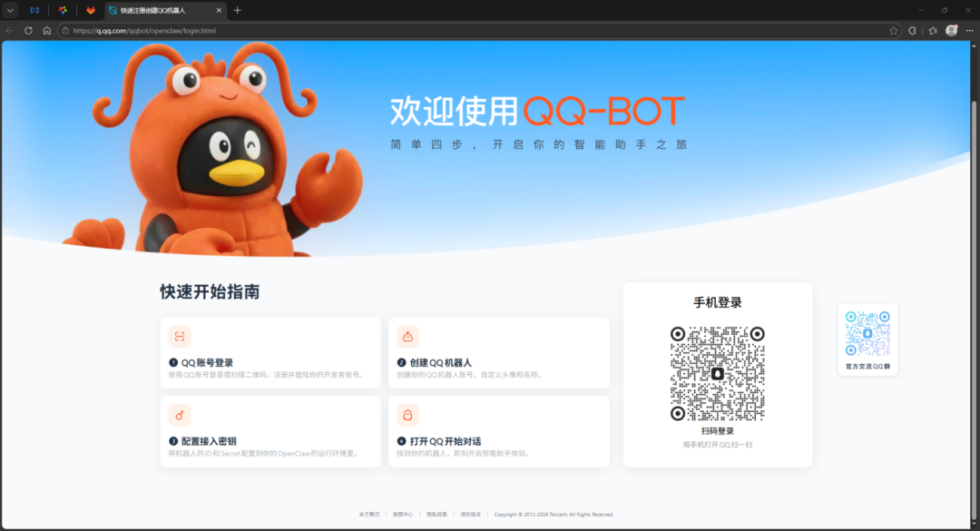Open the tab search dropdown arrow
980x531 pixels.
[x=11, y=10]
